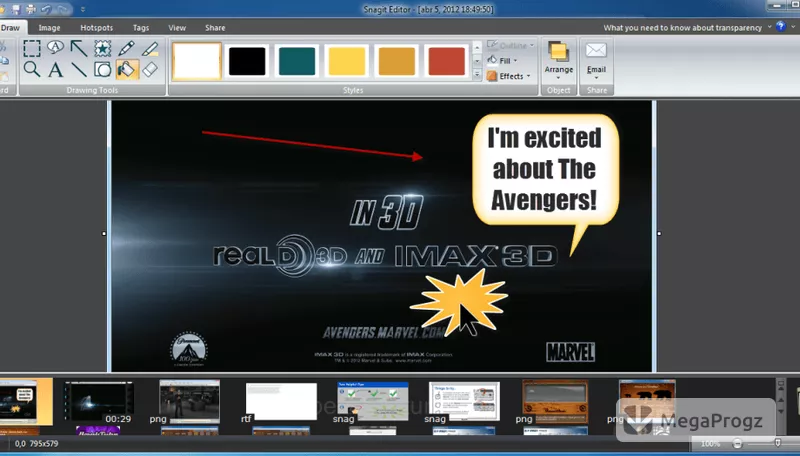The height and width of the screenshot is (456, 800).
Task: Pick the light yellow style swatch
Action: point(347,61)
